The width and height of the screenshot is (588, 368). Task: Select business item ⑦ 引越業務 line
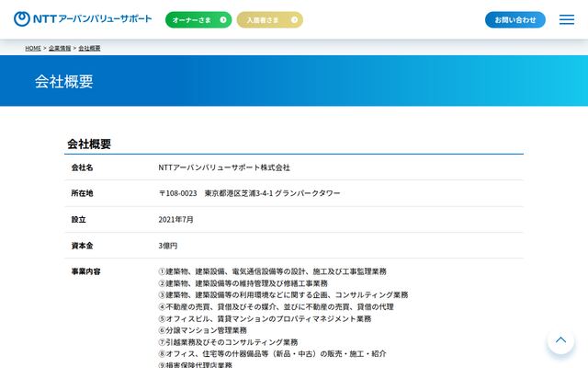228,342
